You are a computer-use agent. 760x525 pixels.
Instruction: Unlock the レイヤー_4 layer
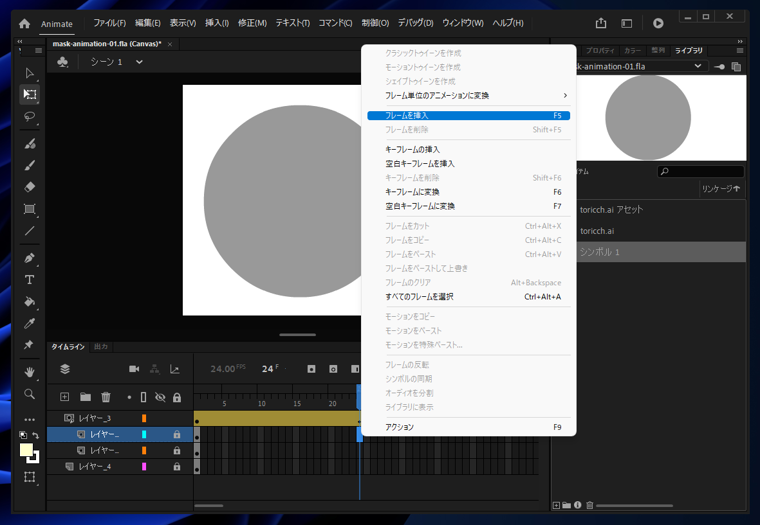tap(177, 467)
